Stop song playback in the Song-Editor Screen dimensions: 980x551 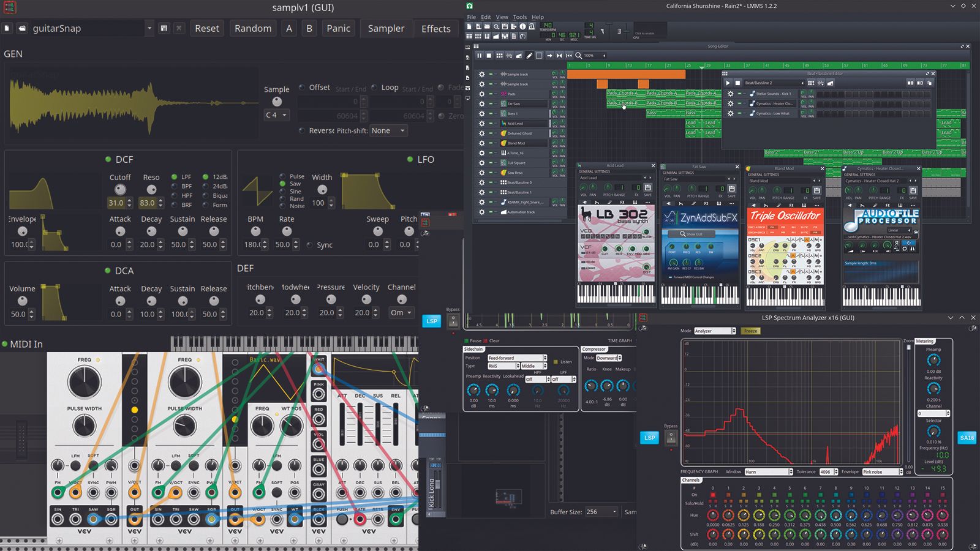click(489, 56)
